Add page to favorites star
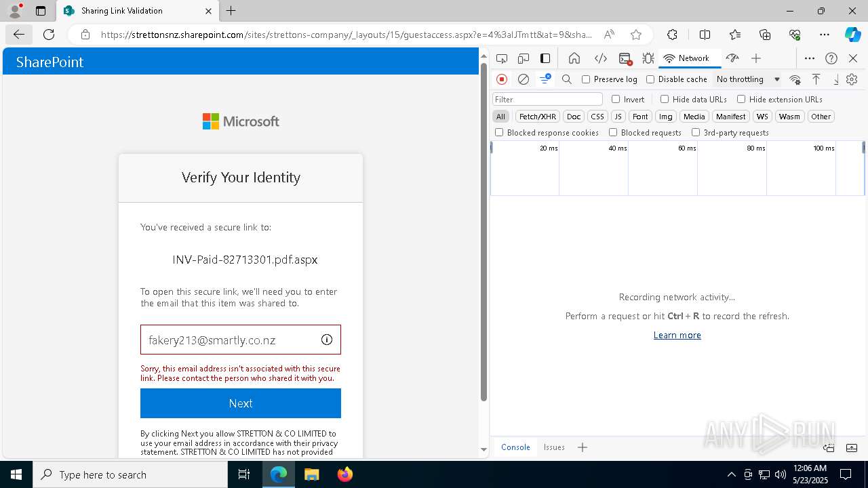The image size is (868, 488). point(636,35)
